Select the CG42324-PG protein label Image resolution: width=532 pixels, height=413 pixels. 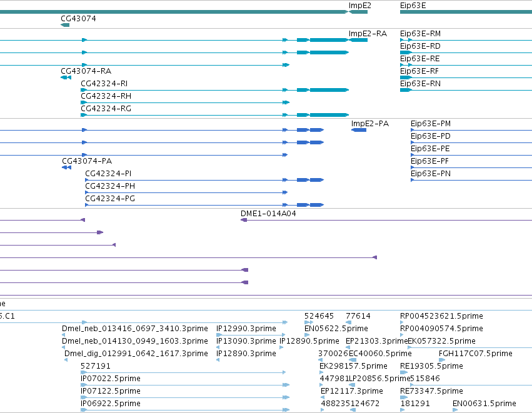pos(110,199)
